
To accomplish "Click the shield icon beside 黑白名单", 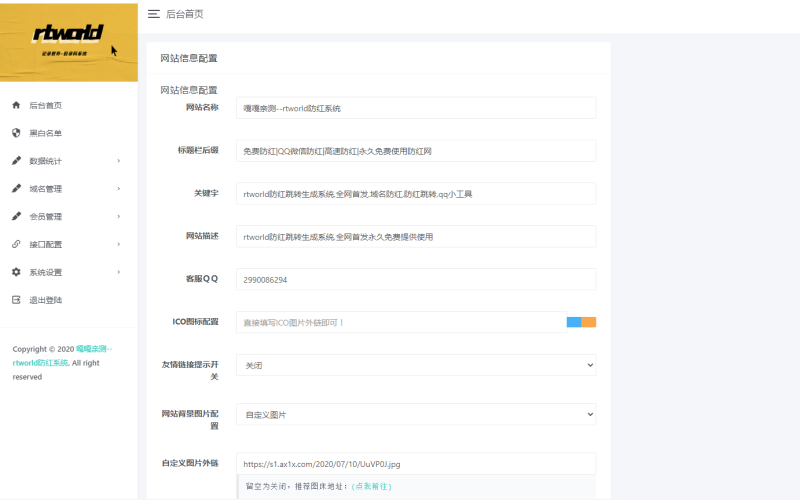I will coord(16,133).
